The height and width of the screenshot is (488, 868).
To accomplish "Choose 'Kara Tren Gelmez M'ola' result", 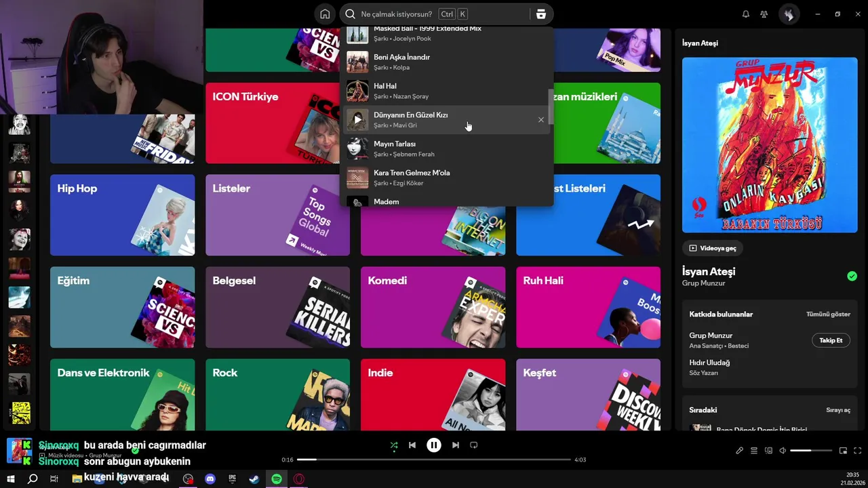I will (446, 178).
